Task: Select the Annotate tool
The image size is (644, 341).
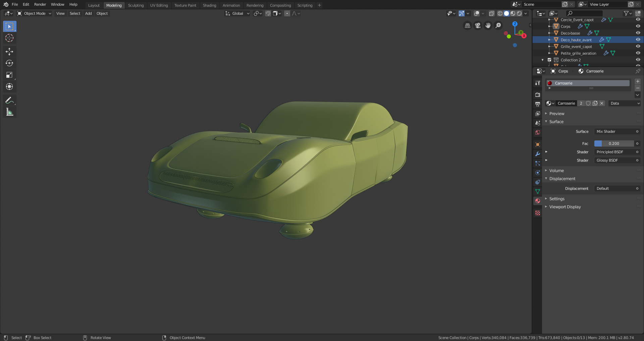Action: pos(9,100)
